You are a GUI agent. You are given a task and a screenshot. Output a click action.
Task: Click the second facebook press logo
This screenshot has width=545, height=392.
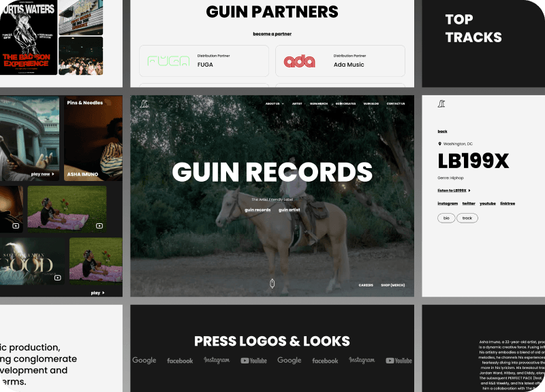click(x=325, y=361)
